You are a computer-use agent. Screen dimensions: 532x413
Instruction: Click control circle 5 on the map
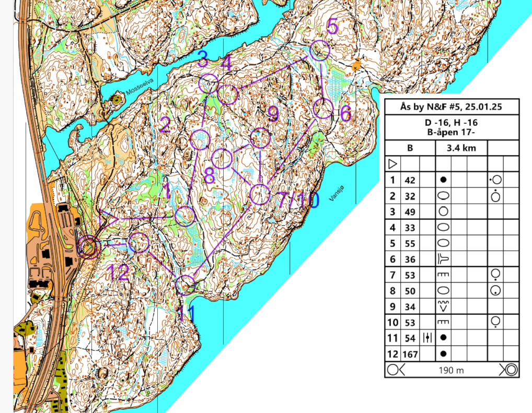point(319,51)
